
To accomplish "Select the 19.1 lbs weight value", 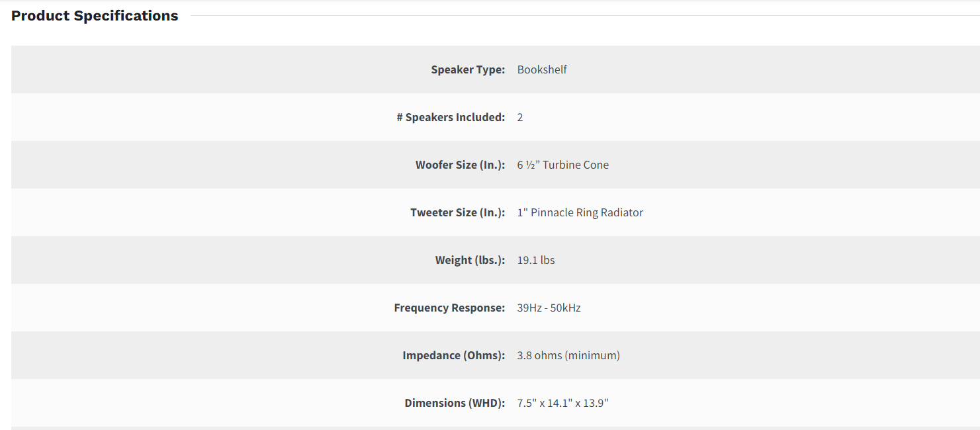I will pyautogui.click(x=536, y=260).
